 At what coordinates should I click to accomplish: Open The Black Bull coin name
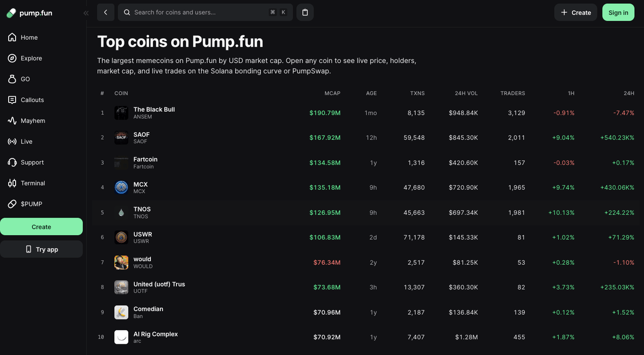coord(154,110)
